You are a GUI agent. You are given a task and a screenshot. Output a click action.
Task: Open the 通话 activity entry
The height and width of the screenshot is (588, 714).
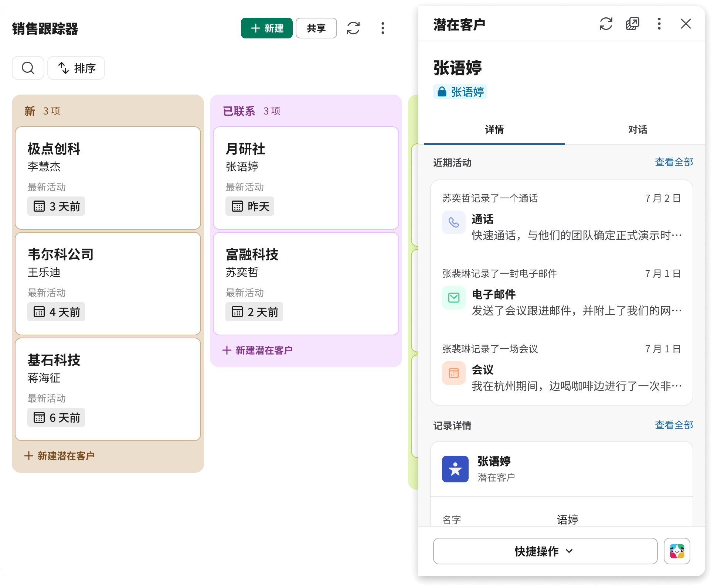(562, 218)
